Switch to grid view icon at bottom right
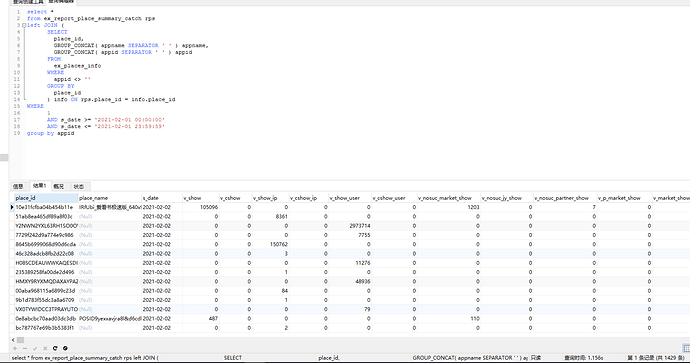Viewport: 690px width, 363px height. [686, 348]
